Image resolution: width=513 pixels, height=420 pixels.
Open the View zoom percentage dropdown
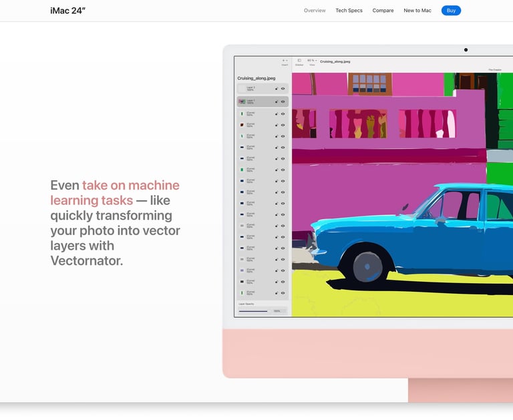(312, 62)
